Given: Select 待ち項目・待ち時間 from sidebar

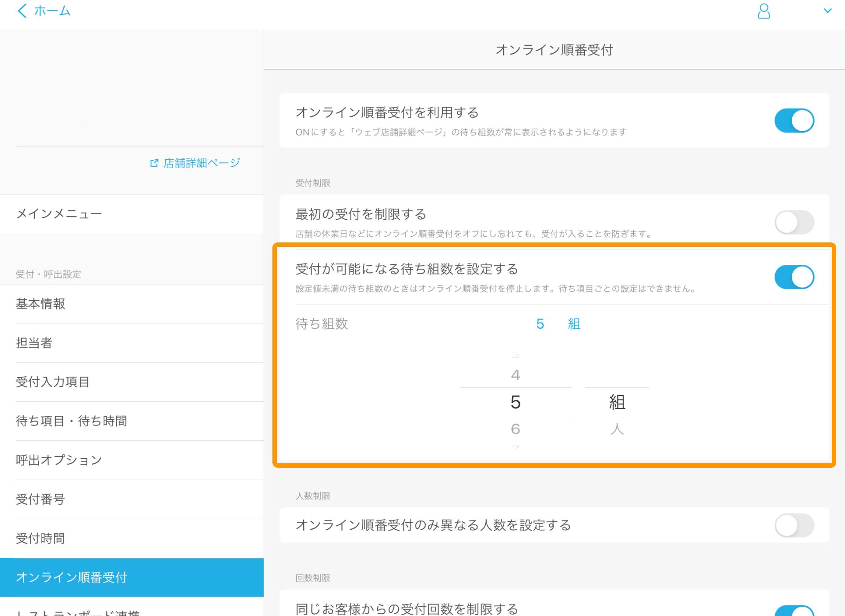Looking at the screenshot, I should point(72,421).
